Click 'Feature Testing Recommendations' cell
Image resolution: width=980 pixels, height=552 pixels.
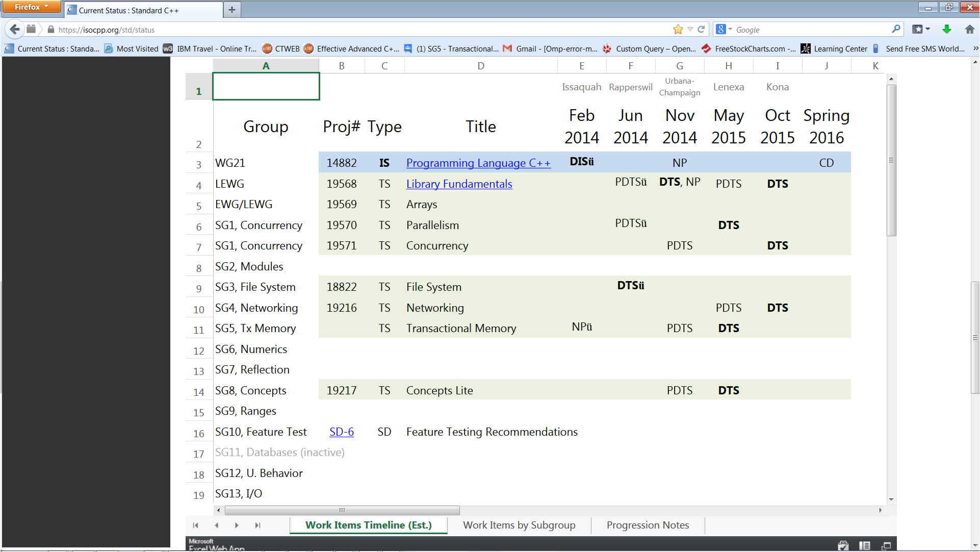point(492,432)
